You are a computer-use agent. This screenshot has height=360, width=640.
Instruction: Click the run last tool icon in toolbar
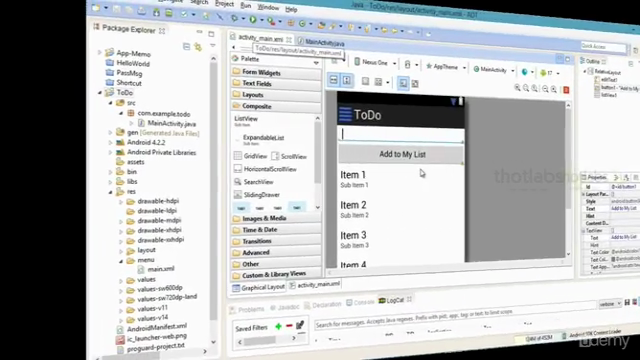point(271,20)
